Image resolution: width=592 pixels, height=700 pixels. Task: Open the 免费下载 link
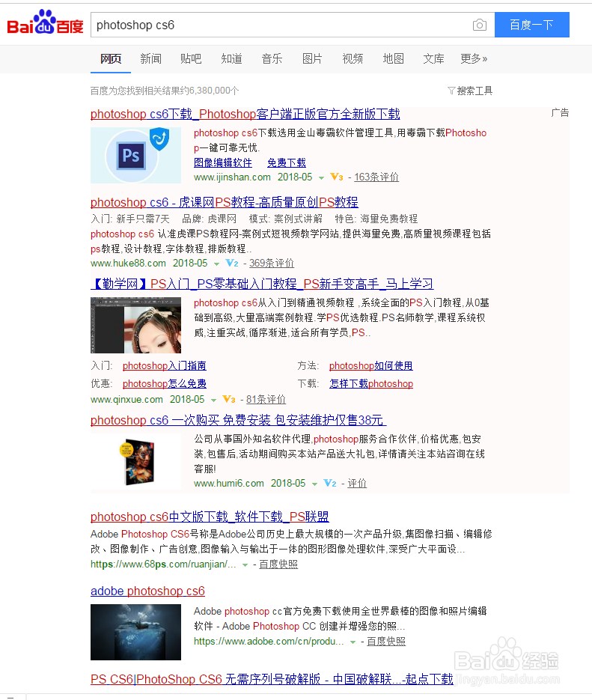pyautogui.click(x=287, y=163)
